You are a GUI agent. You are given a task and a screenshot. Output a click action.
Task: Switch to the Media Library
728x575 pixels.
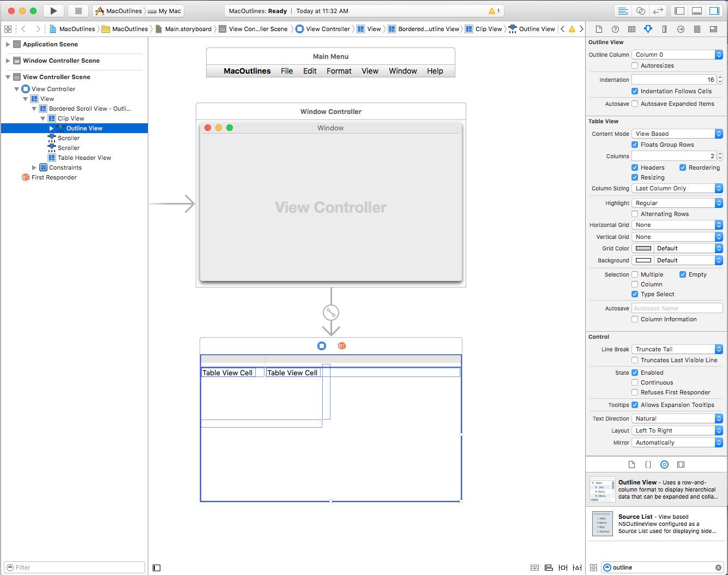pyautogui.click(x=681, y=464)
